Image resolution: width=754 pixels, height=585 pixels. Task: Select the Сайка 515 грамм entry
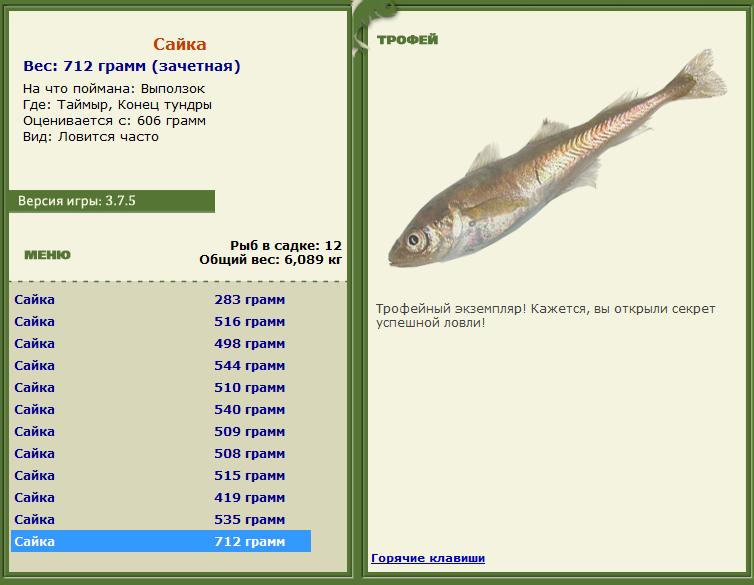(x=160, y=476)
